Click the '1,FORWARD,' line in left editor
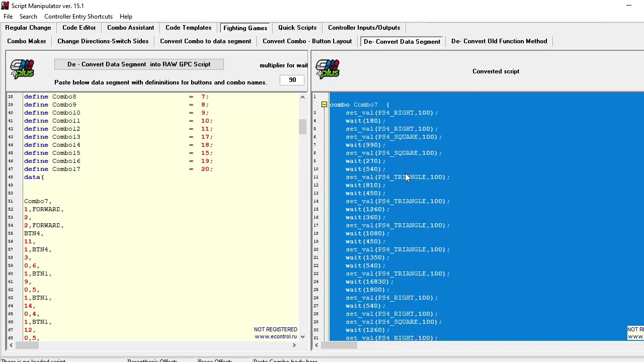Image resolution: width=644 pixels, height=362 pixels. [x=44, y=209]
